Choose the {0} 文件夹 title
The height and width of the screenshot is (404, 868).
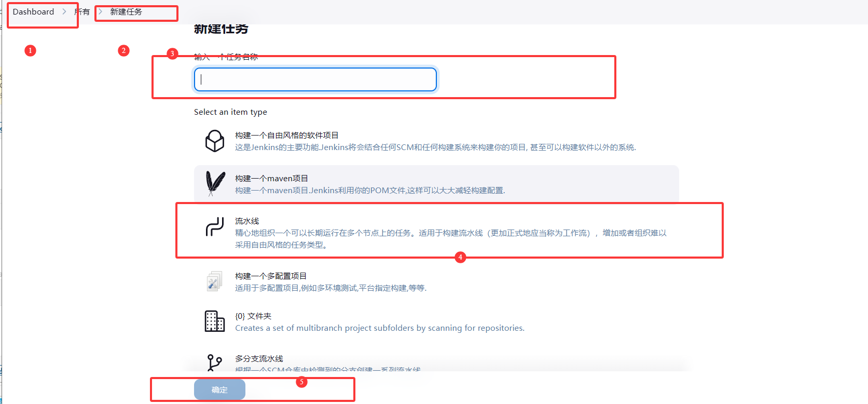click(253, 316)
